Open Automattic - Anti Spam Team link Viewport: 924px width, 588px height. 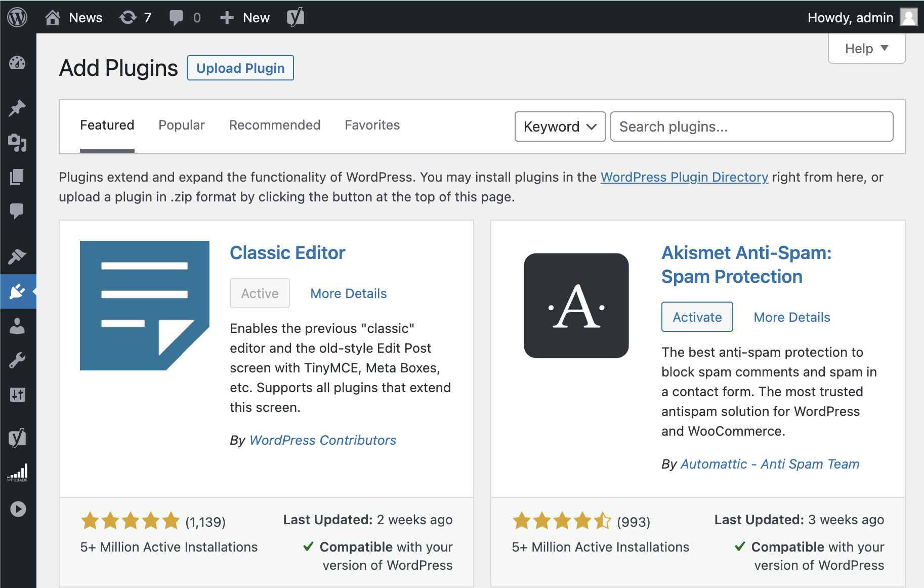pyautogui.click(x=770, y=464)
